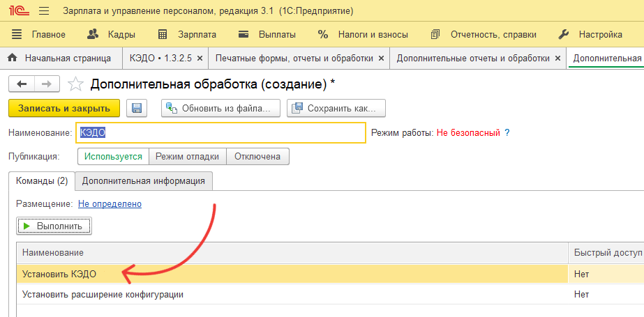Open the Не определено placement link

(110, 204)
